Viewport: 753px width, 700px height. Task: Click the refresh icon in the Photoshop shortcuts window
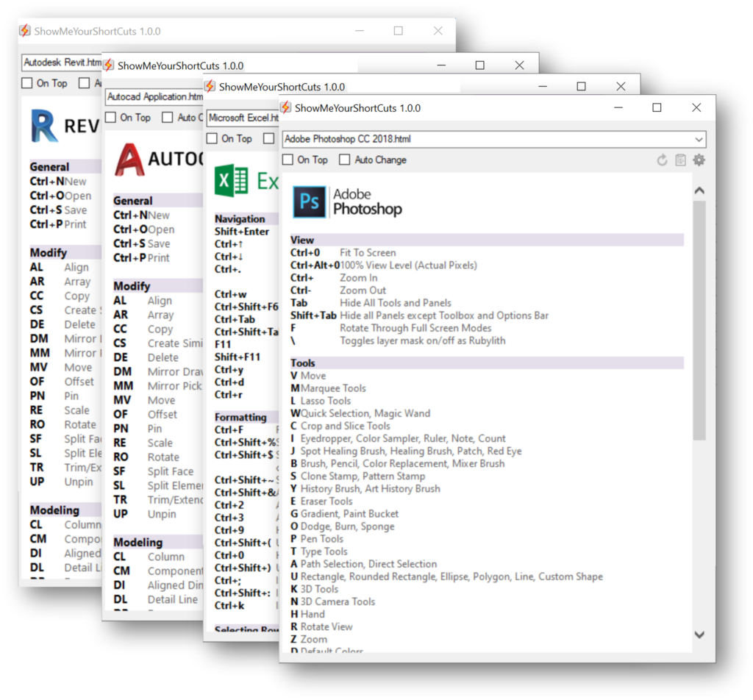661,160
